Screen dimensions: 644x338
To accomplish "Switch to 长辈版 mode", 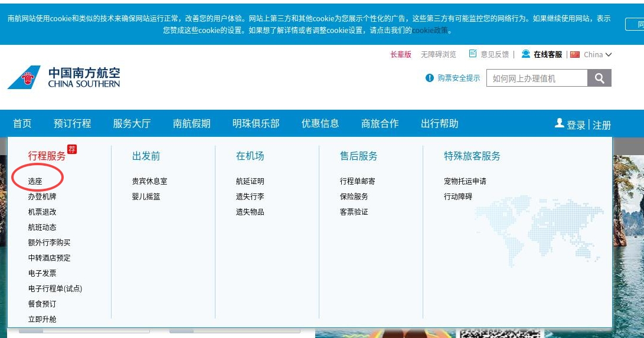I will tap(400, 54).
